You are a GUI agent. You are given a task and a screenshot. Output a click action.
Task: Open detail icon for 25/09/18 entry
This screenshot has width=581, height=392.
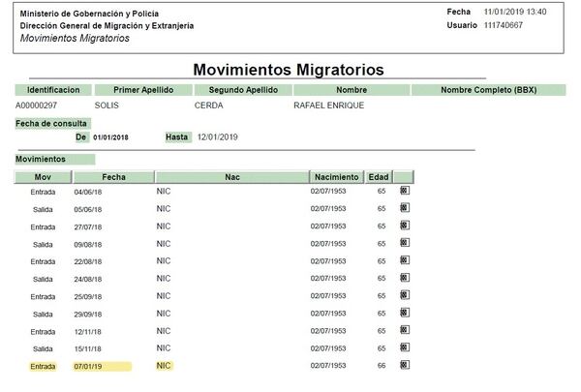(405, 296)
